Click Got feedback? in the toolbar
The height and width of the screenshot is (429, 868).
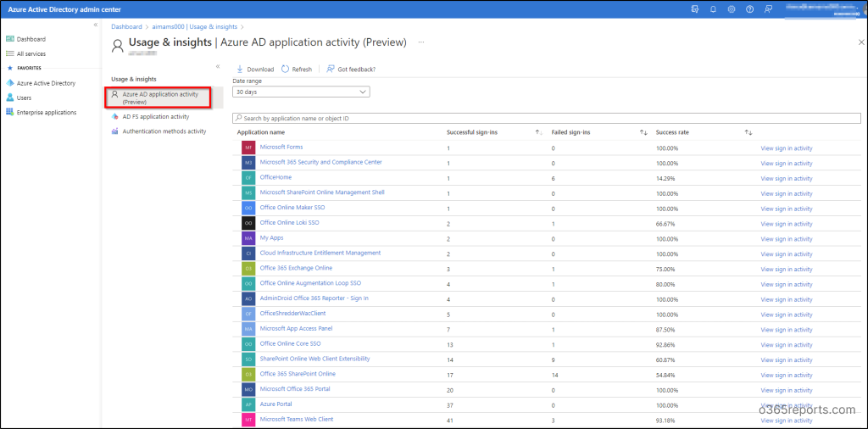[x=351, y=70]
